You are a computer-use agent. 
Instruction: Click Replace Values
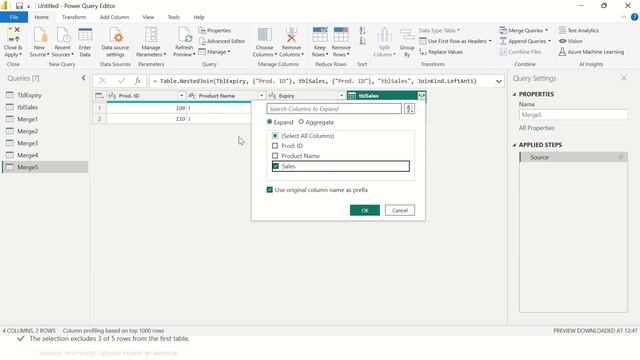441,52
